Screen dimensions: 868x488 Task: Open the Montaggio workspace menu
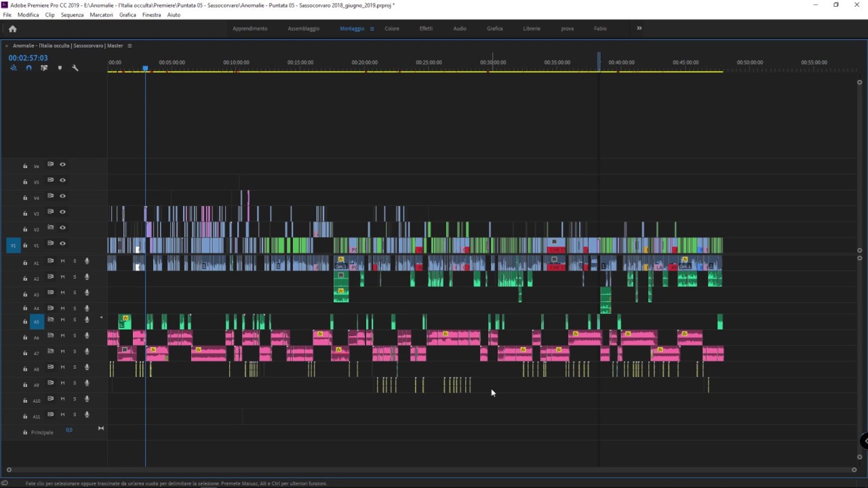pyautogui.click(x=372, y=28)
